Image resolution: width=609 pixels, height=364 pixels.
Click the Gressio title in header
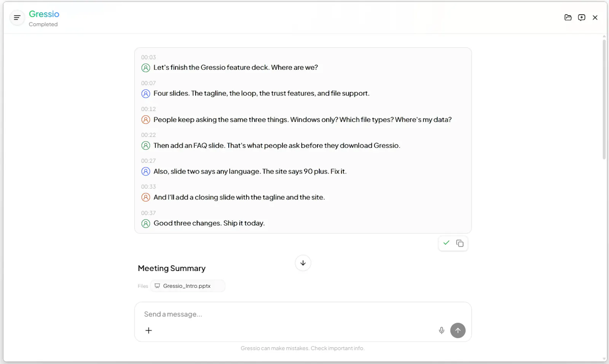pyautogui.click(x=44, y=14)
